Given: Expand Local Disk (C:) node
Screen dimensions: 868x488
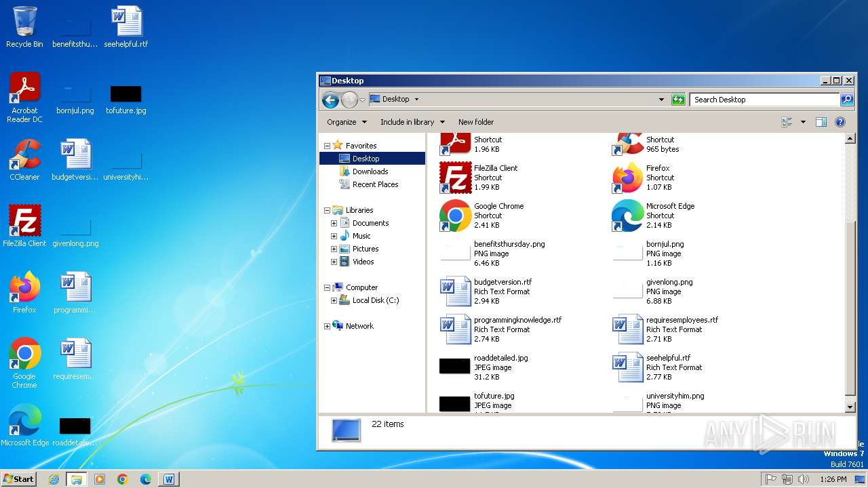Looking at the screenshot, I should [x=334, y=300].
